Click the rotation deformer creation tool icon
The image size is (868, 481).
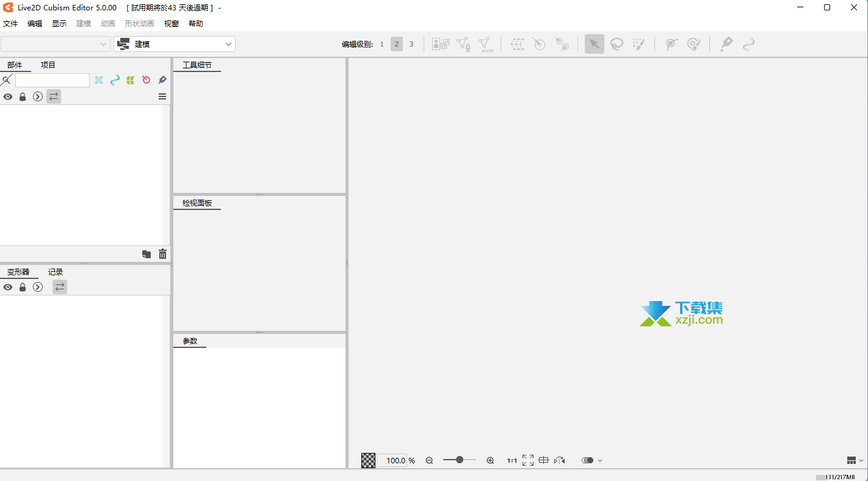tap(562, 44)
